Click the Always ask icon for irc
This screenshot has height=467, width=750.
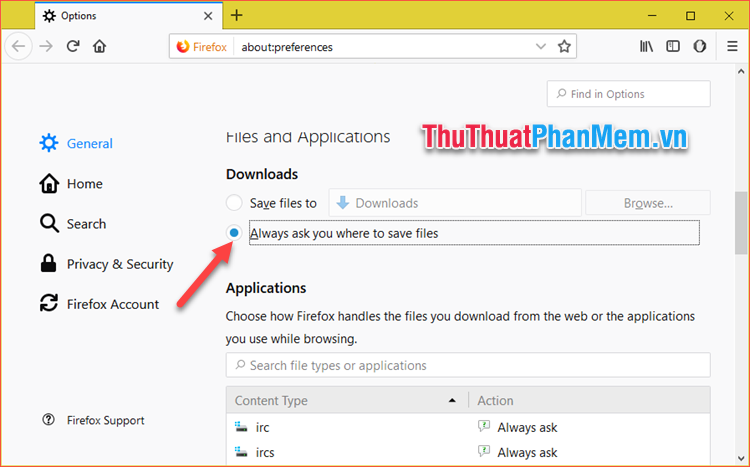484,426
